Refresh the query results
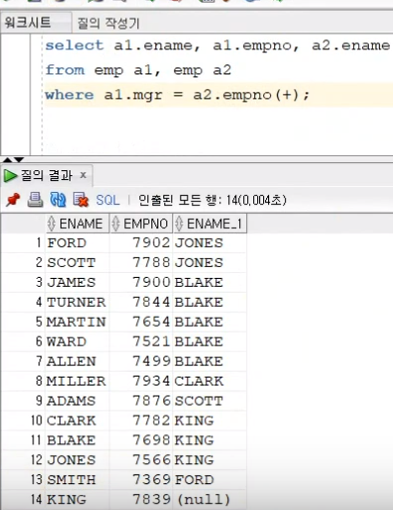The width and height of the screenshot is (393, 510). click(x=58, y=200)
